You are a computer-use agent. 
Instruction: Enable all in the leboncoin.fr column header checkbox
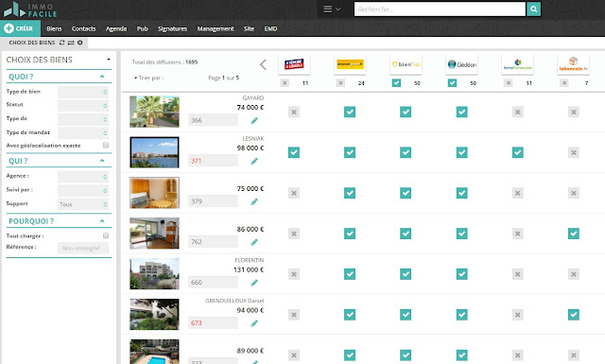tap(564, 82)
